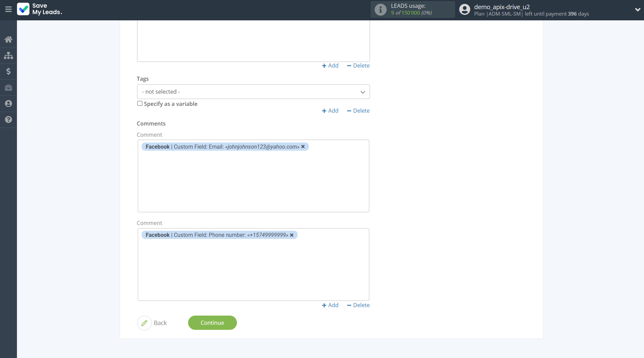The height and width of the screenshot is (358, 644).
Task: Remove the Facebook Email tag from comment
Action: (x=303, y=147)
